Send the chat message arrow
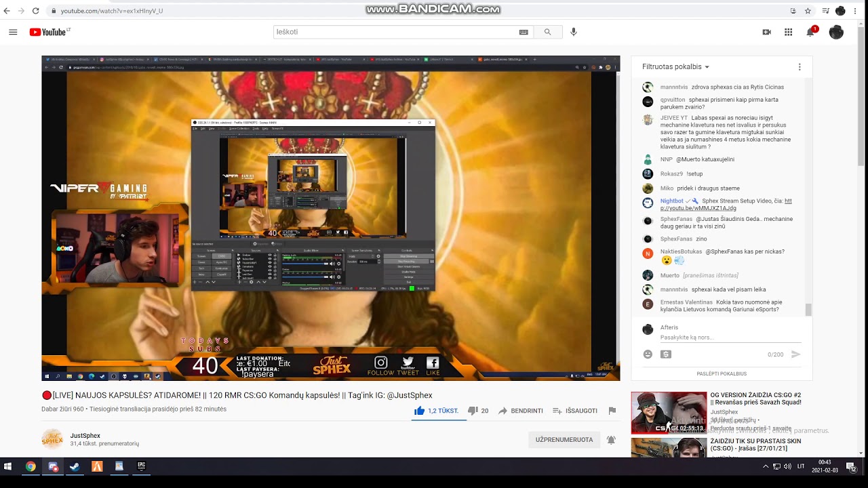The width and height of the screenshot is (868, 488). tap(796, 354)
